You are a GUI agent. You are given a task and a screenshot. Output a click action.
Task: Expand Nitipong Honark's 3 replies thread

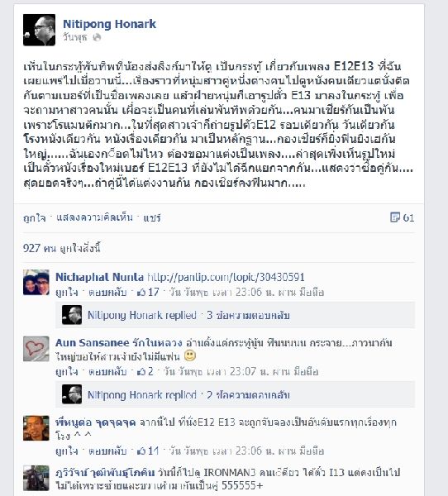point(188,316)
